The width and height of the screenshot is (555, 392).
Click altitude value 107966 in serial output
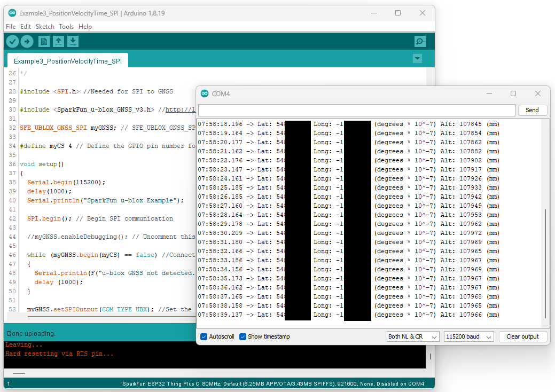tap(471, 315)
